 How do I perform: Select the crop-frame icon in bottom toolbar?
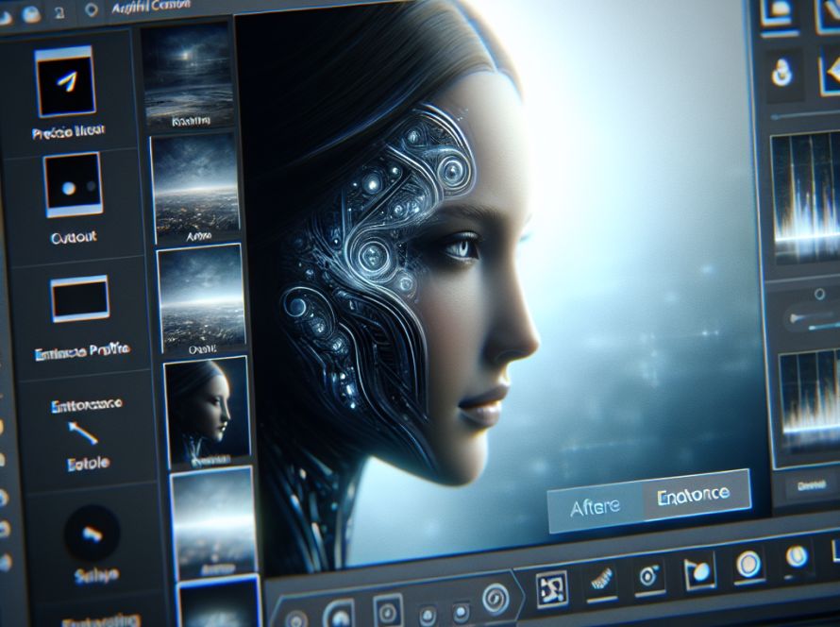coord(551,590)
